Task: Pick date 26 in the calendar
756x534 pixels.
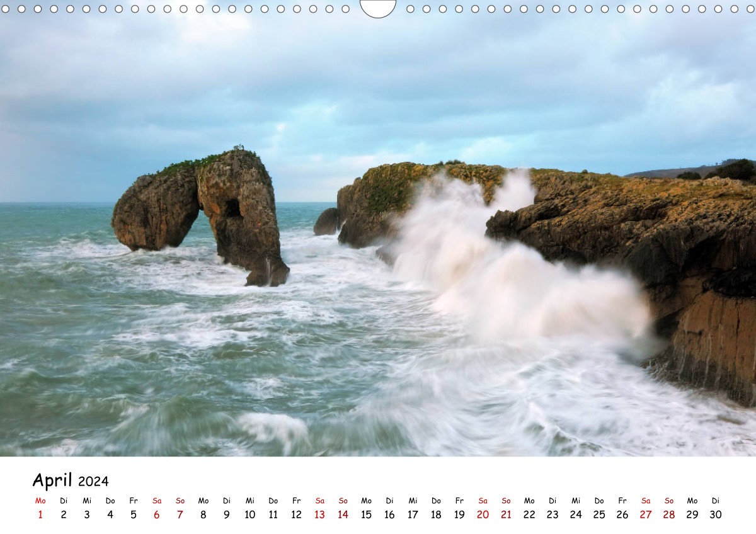Action: point(623,514)
